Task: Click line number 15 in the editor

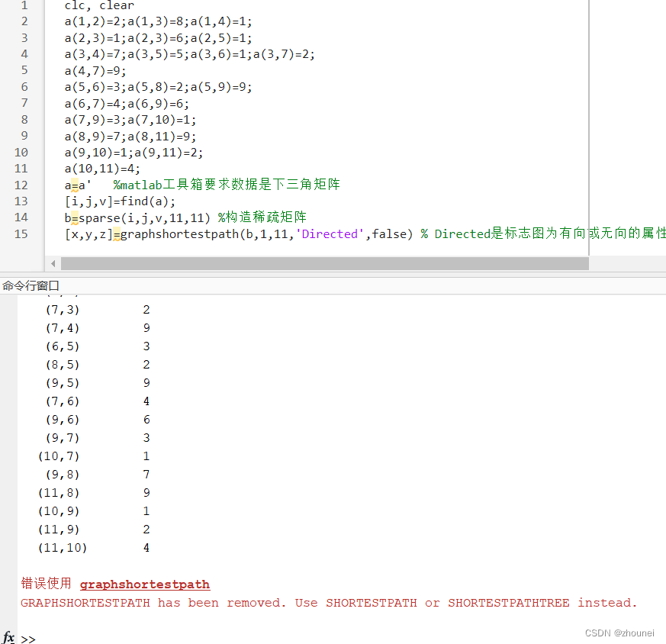Action: tap(21, 233)
